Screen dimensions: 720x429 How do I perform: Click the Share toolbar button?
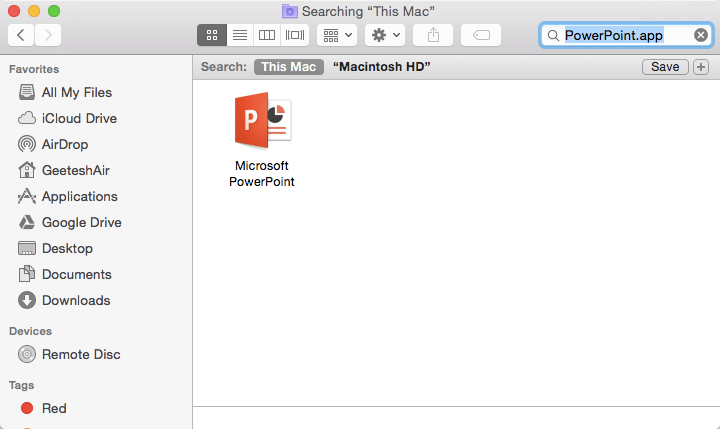coord(433,35)
